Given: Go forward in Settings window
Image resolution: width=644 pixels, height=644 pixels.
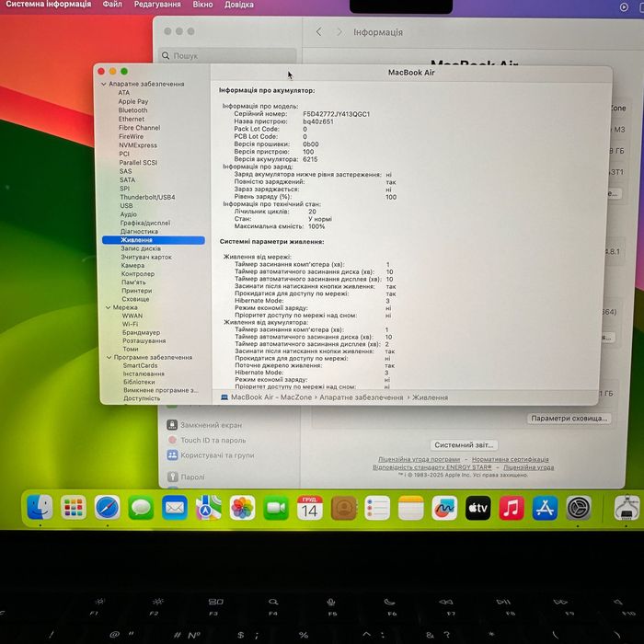Looking at the screenshot, I should [339, 31].
